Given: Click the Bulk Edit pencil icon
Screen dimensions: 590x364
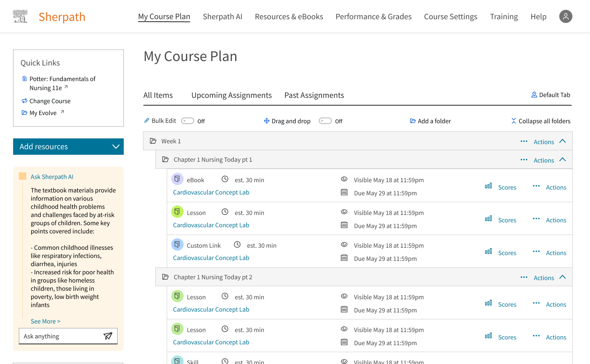Looking at the screenshot, I should click(147, 120).
